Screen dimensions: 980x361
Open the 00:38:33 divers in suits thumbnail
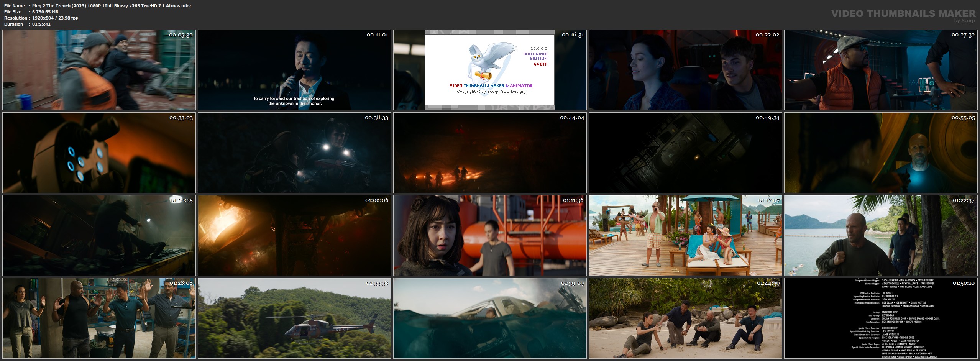click(294, 153)
